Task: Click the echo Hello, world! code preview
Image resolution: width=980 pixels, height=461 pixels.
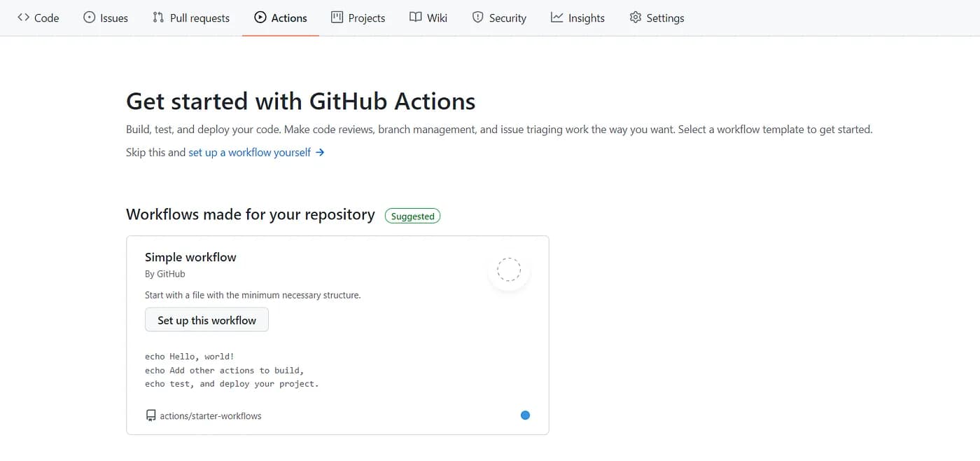Action: 189,357
